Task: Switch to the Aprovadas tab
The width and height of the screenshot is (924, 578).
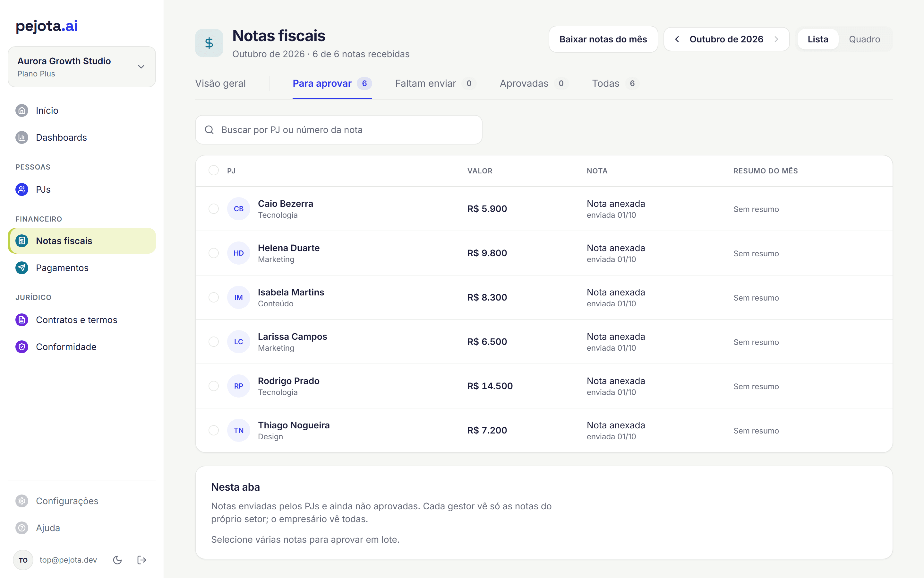Action: [534, 83]
